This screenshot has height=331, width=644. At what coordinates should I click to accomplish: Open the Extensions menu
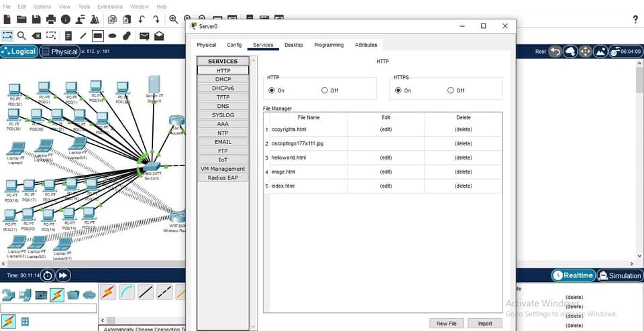[110, 7]
